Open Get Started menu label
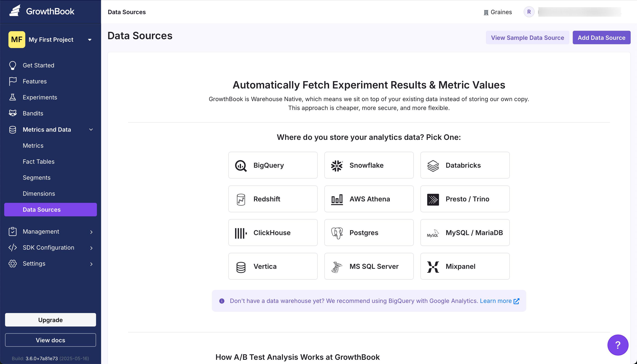 pos(39,65)
